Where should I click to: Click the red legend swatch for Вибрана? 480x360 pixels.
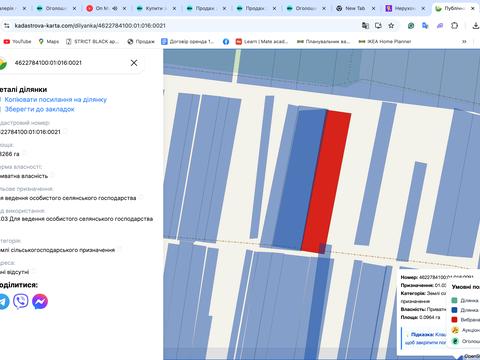pos(454,320)
